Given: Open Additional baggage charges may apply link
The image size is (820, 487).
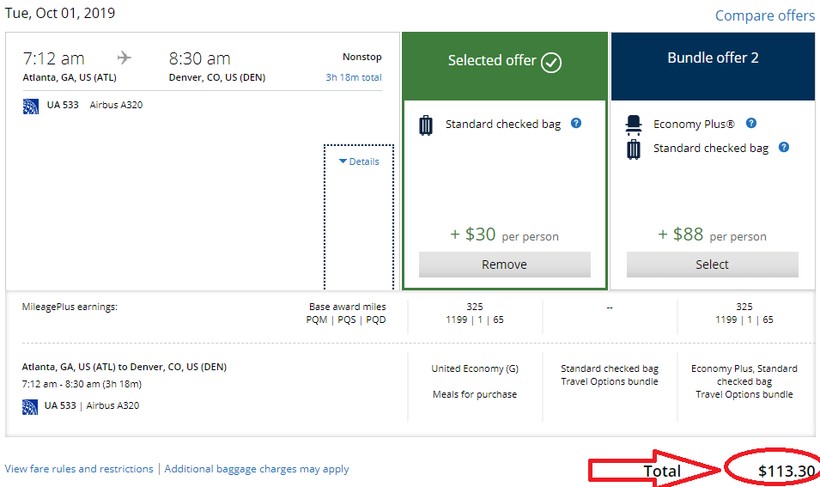Looking at the screenshot, I should (x=256, y=469).
